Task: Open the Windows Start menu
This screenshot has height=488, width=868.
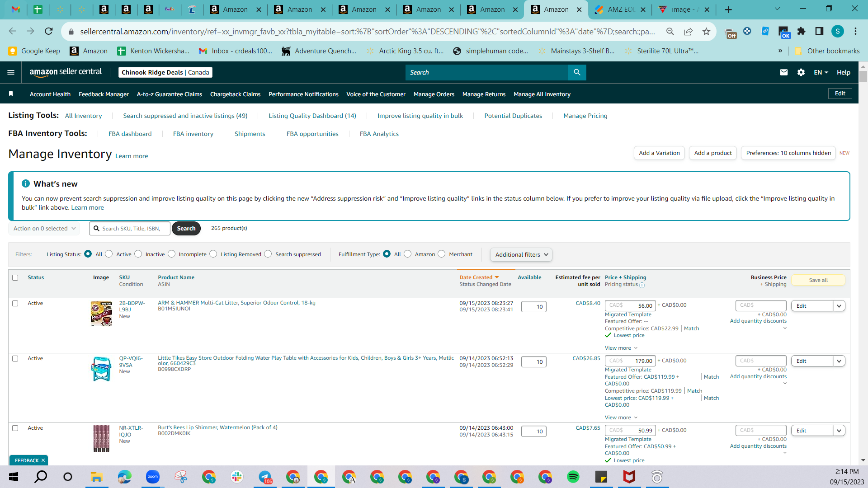Action: pyautogui.click(x=13, y=477)
